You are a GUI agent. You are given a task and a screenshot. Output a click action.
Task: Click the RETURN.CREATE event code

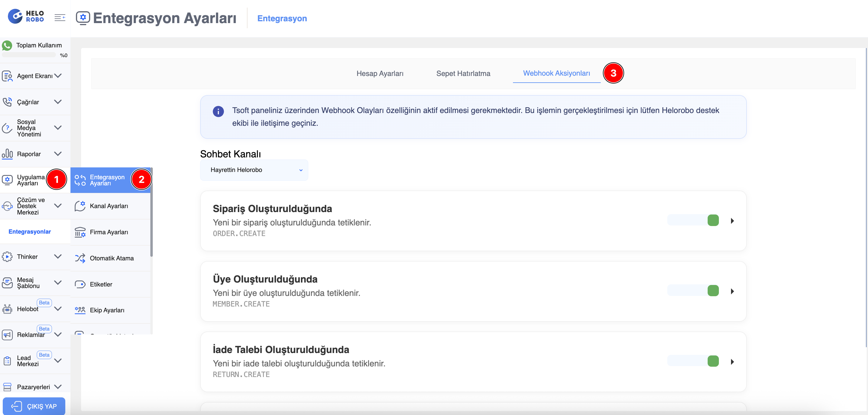(241, 374)
